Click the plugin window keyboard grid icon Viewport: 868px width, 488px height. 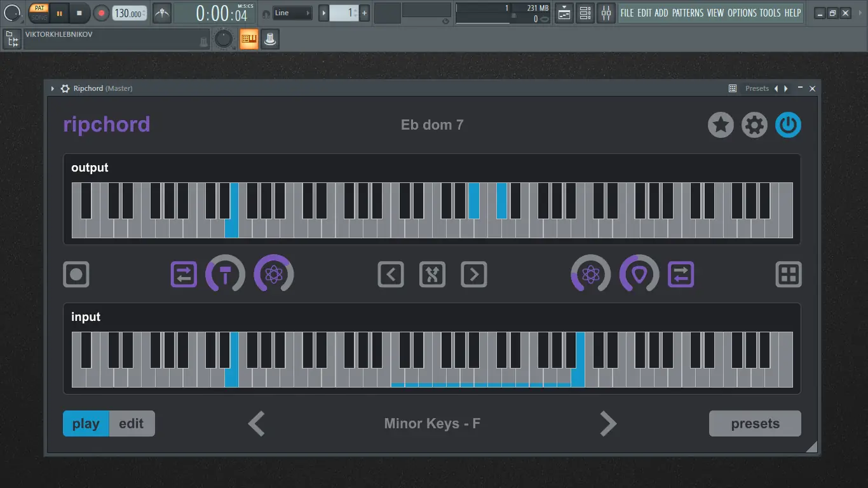point(733,88)
